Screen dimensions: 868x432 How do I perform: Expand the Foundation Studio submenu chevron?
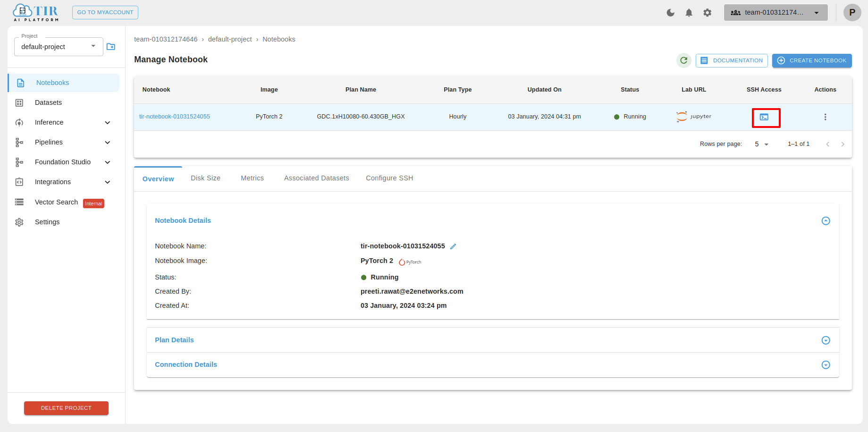pyautogui.click(x=108, y=162)
